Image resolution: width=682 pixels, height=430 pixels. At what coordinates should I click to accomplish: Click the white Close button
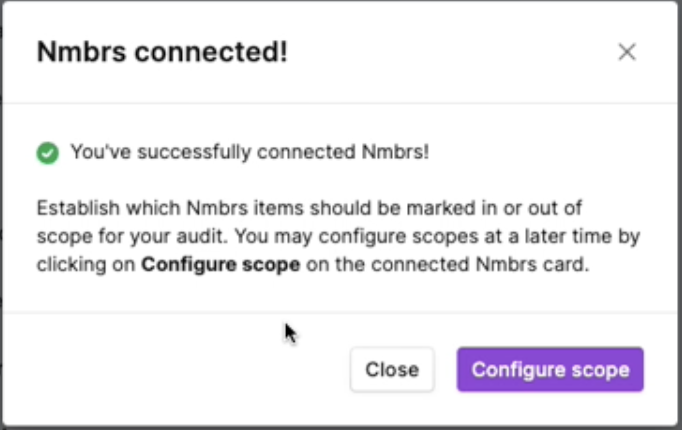point(392,370)
